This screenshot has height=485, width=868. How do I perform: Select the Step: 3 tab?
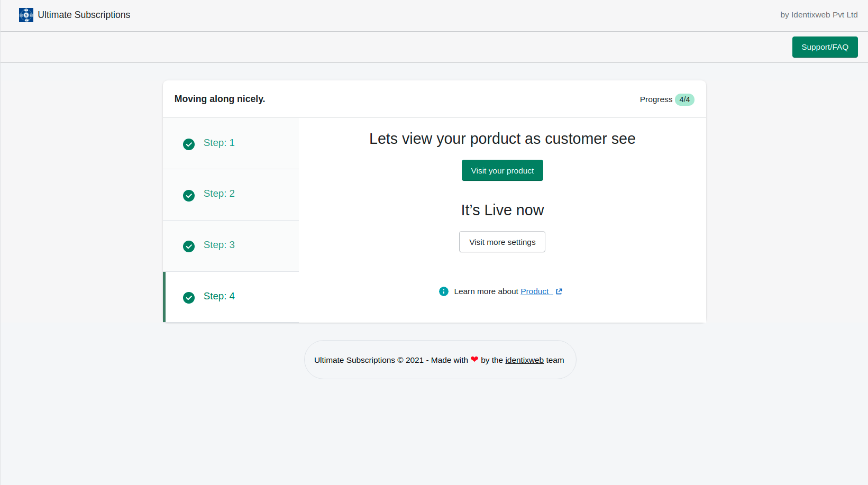pos(231,246)
